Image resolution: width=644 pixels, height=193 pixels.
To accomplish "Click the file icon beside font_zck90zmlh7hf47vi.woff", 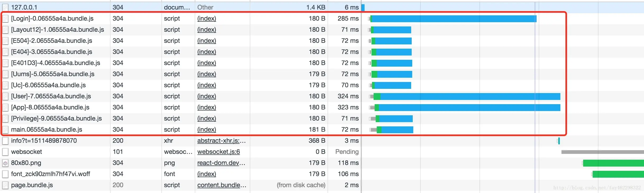I will 5,174.
